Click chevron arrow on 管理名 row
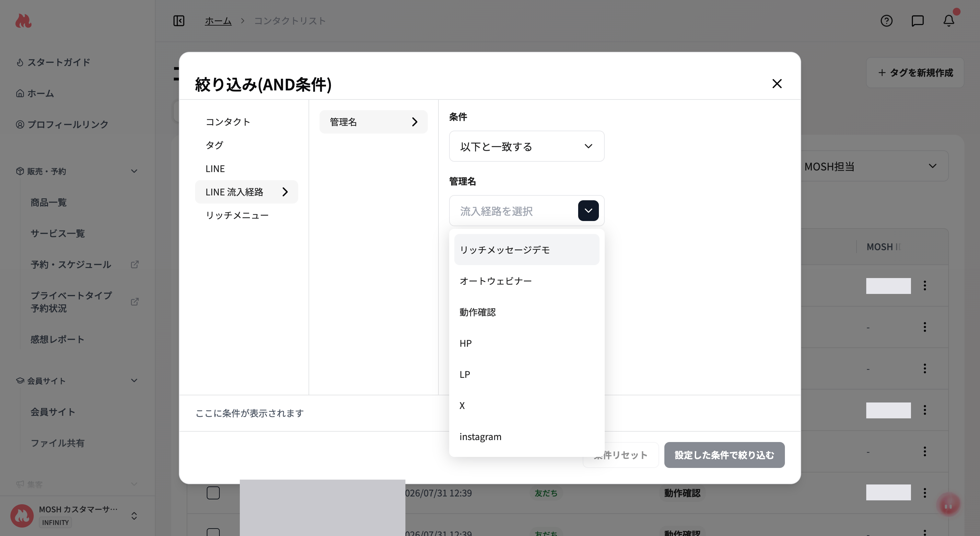The height and width of the screenshot is (536, 980). click(x=415, y=122)
